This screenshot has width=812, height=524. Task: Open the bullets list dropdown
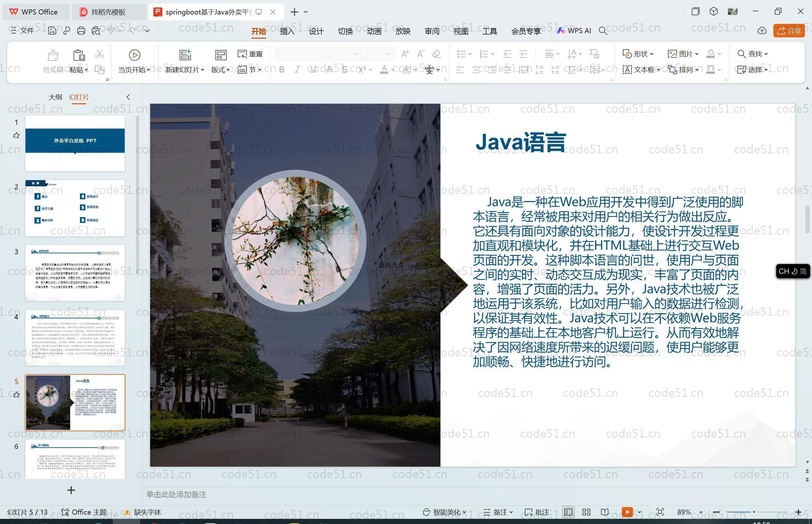pyautogui.click(x=470, y=54)
